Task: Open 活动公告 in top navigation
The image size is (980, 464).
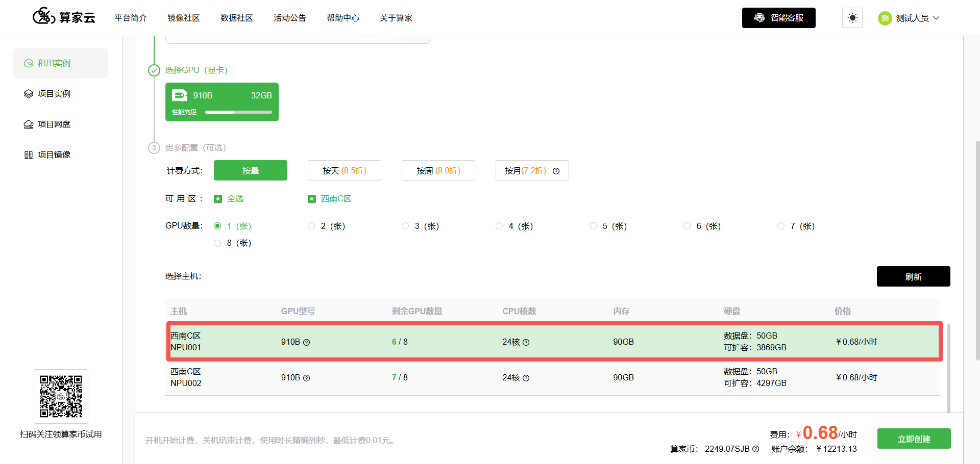Action: tap(290, 18)
